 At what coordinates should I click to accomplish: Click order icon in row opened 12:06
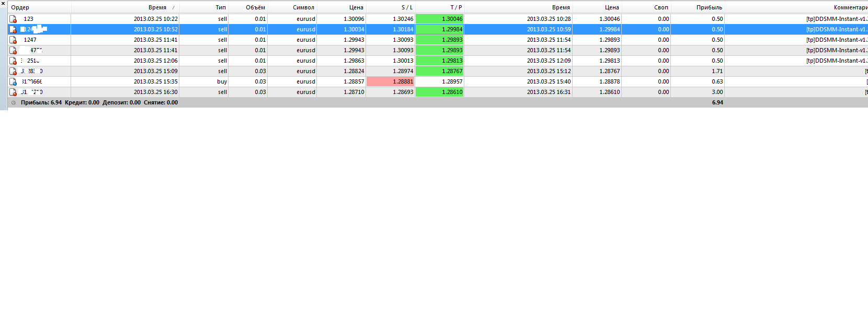pyautogui.click(x=13, y=61)
